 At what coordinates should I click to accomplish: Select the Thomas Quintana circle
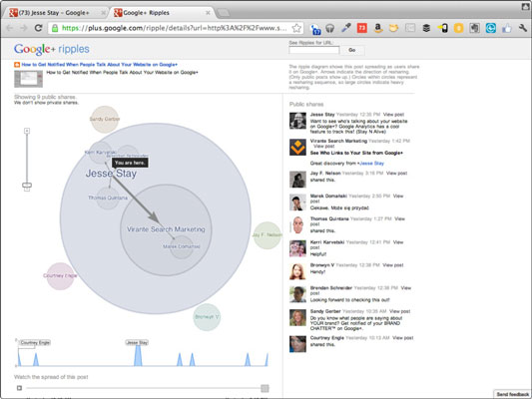click(108, 198)
